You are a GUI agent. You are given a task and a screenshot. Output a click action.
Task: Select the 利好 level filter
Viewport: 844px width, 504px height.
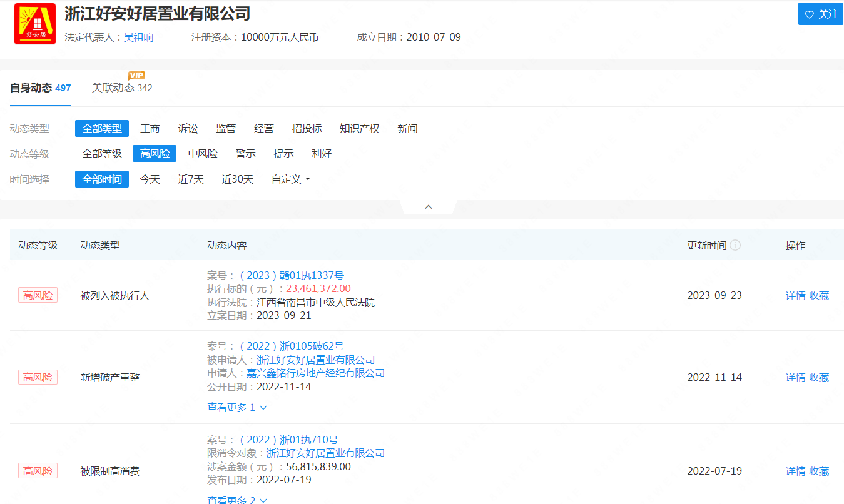[322, 154]
